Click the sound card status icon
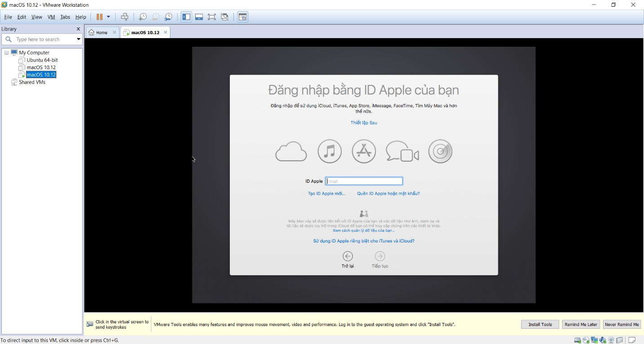 (602, 340)
